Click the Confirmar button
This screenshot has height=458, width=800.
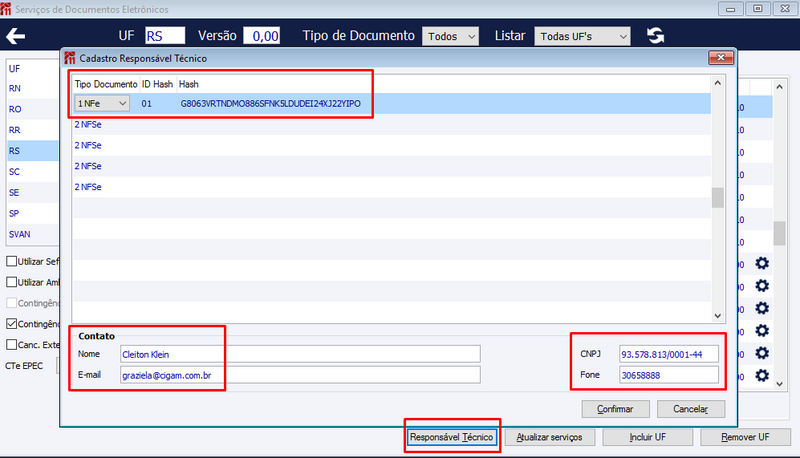(615, 409)
